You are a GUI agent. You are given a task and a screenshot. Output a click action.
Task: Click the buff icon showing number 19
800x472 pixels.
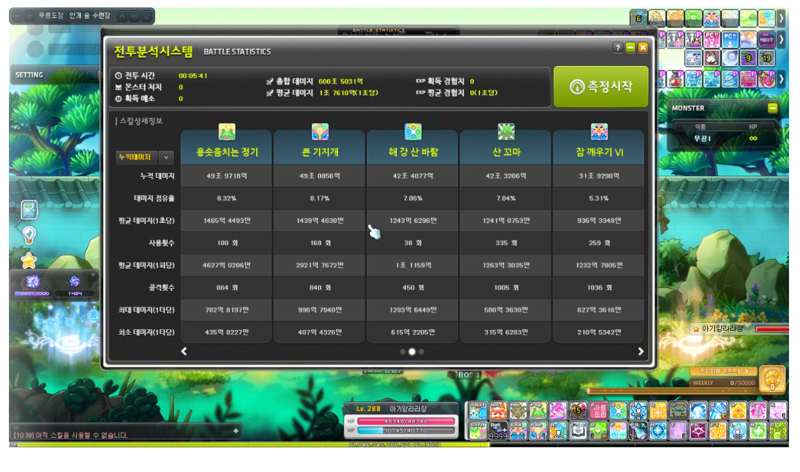tap(766, 58)
